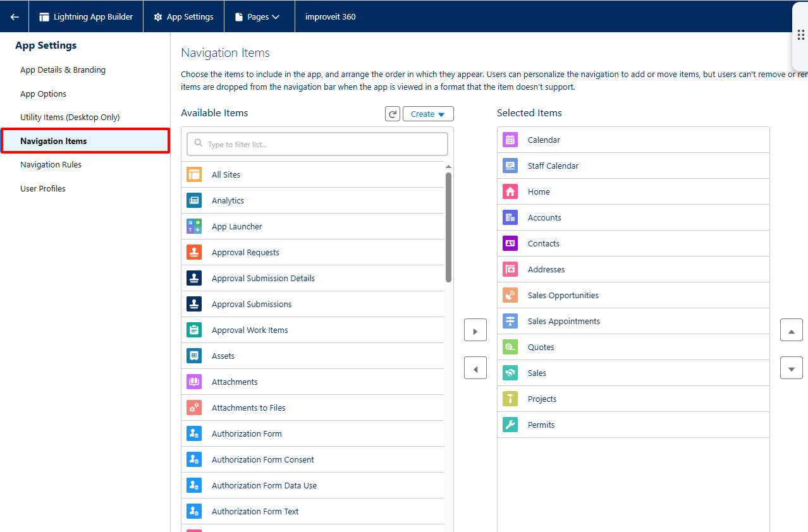Select "Staff Calendar" text in Selected Items

tap(553, 166)
